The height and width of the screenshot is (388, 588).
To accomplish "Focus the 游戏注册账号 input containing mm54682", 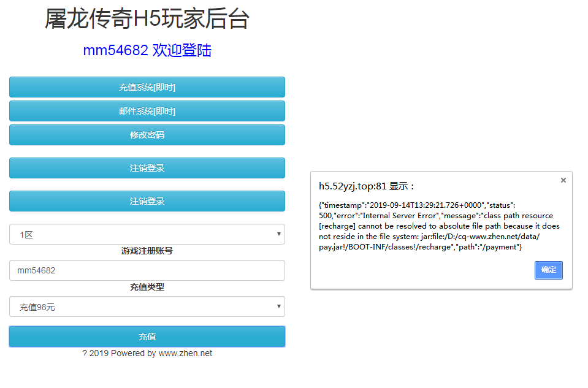I will pos(147,270).
